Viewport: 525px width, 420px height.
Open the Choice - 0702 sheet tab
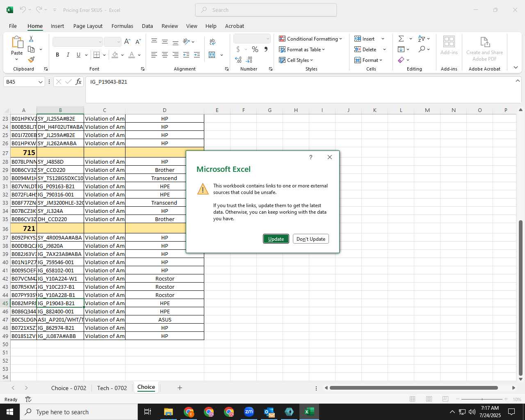[x=68, y=388]
